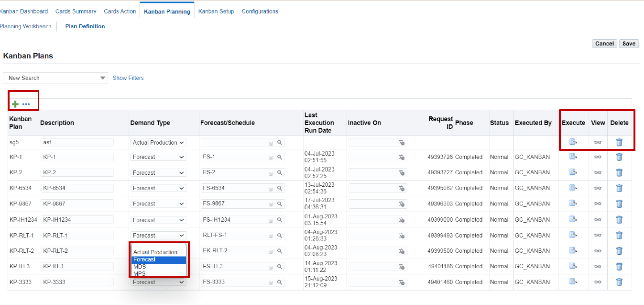The image size is (644, 305).
Task: Open the three-dots more actions menu
Action: (26, 104)
